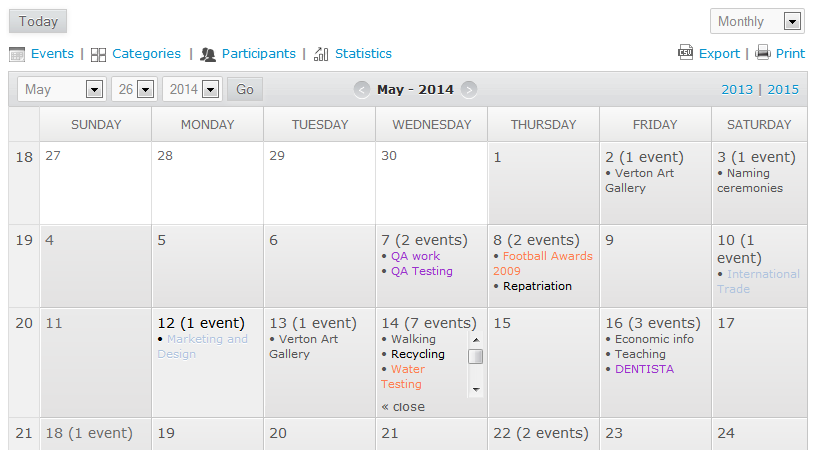This screenshot has height=450, width=815.
Task: Click the Today button
Action: (38, 21)
